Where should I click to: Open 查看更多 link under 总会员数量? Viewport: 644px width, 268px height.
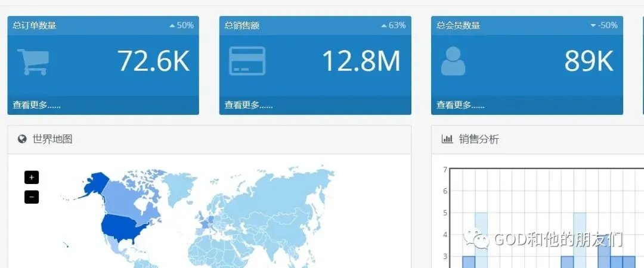click(x=460, y=105)
